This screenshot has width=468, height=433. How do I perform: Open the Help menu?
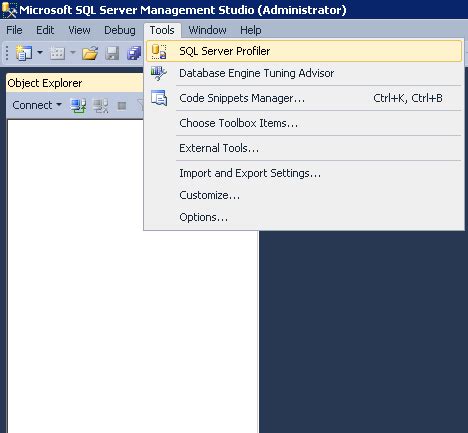tap(251, 30)
